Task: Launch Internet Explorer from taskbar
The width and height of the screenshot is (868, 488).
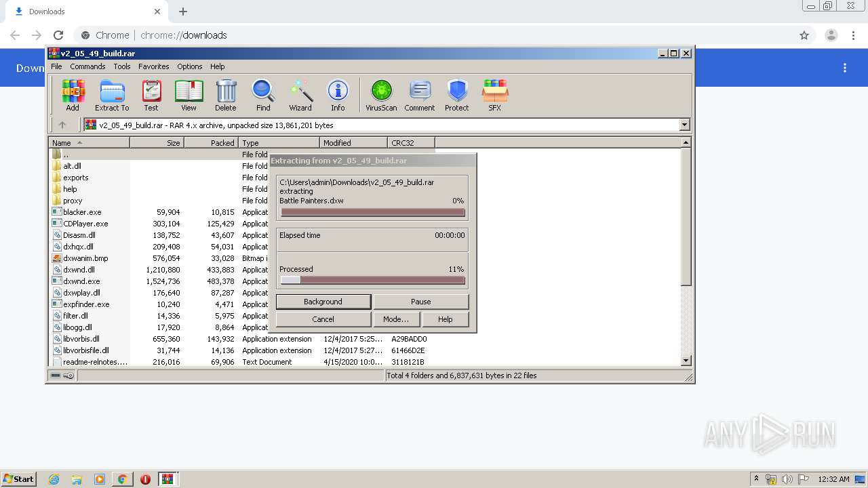Action: tap(54, 479)
